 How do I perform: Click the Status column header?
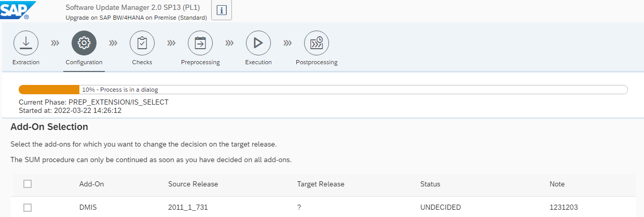(x=430, y=184)
